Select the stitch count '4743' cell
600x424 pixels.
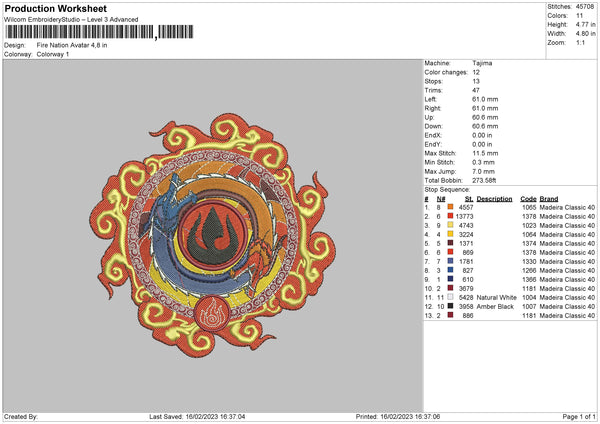[466, 225]
